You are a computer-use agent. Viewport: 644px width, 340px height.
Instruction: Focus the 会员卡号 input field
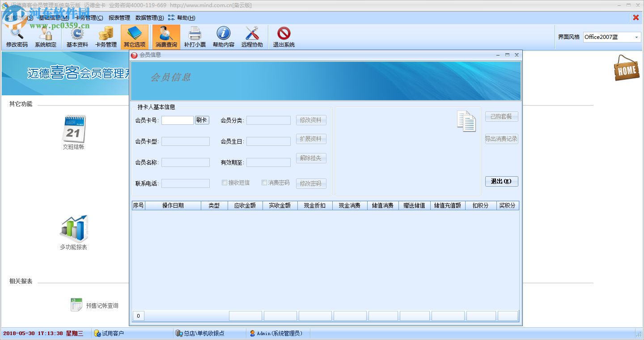click(x=178, y=120)
